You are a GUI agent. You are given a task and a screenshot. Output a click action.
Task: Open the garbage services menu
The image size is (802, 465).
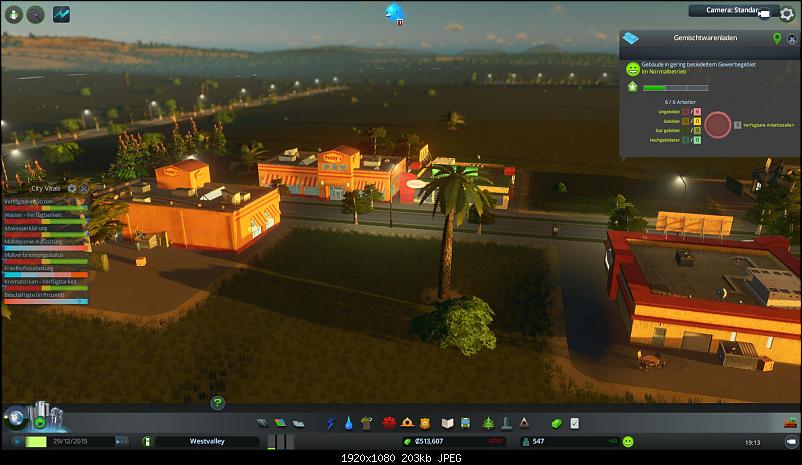(x=366, y=423)
